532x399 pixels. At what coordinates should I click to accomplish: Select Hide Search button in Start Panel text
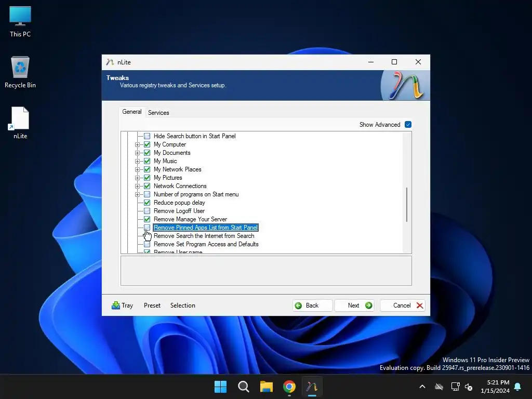[x=194, y=136]
